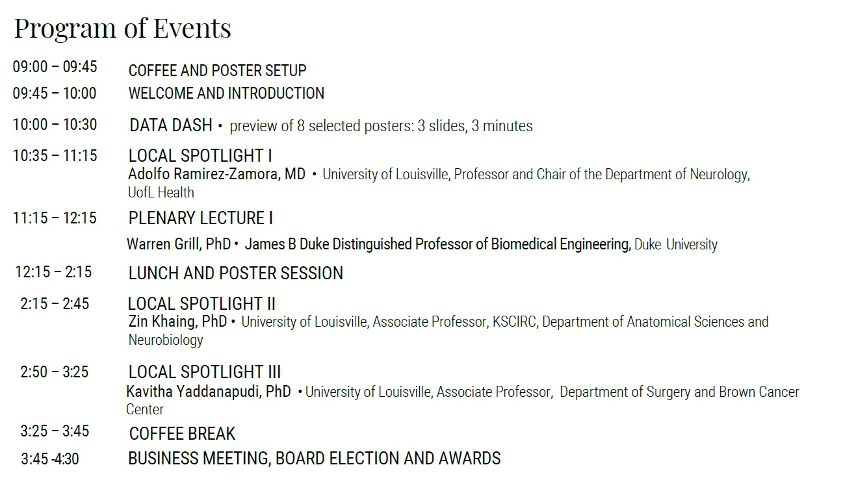This screenshot has height=504, width=856.
Task: Click the Local Spotlight III title
Action: 205,372
